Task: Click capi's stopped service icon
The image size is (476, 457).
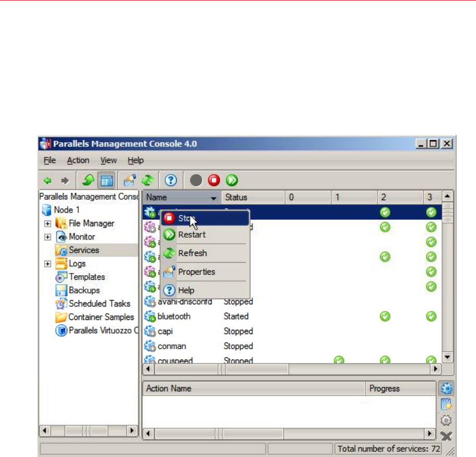Action: pos(150,331)
